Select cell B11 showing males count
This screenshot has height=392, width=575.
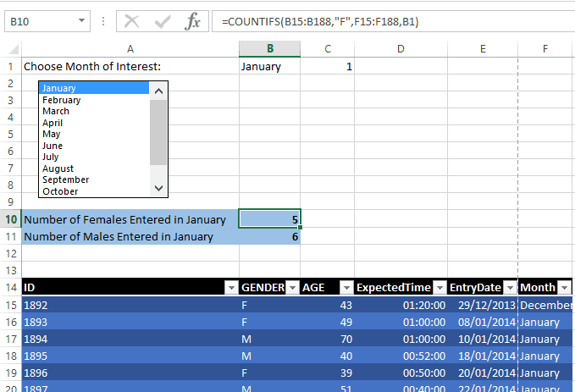tap(269, 237)
